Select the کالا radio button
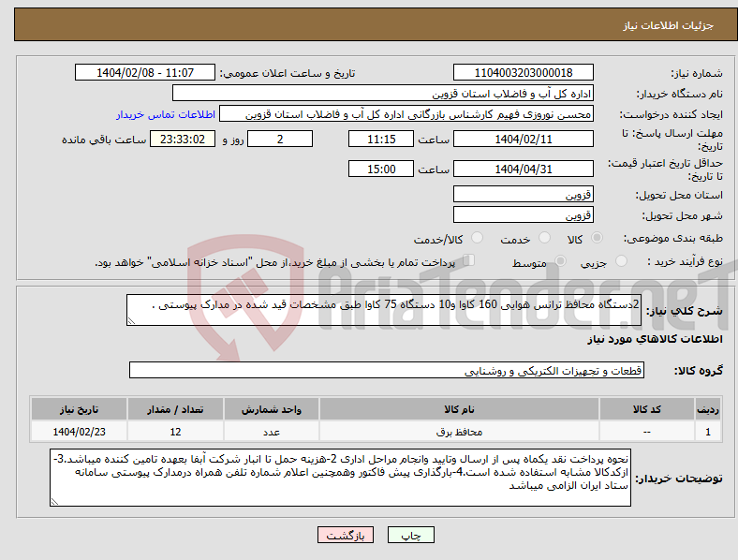The height and width of the screenshot is (560, 738). click(597, 238)
